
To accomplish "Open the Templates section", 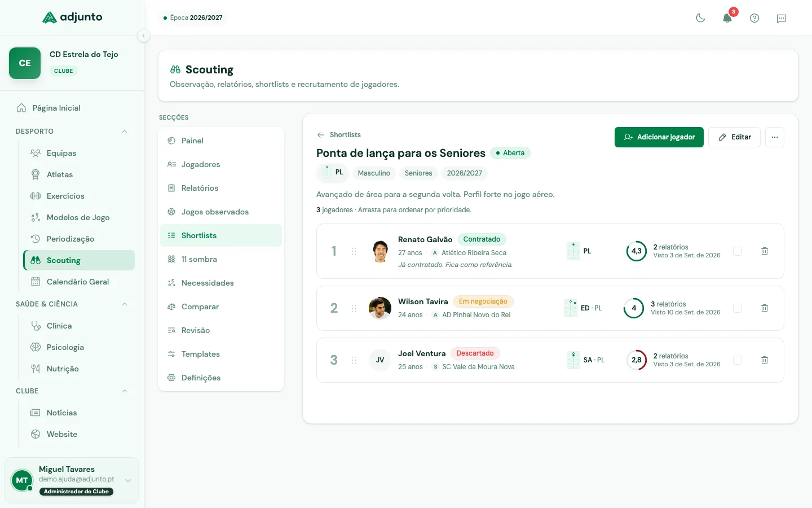I will (221, 354).
